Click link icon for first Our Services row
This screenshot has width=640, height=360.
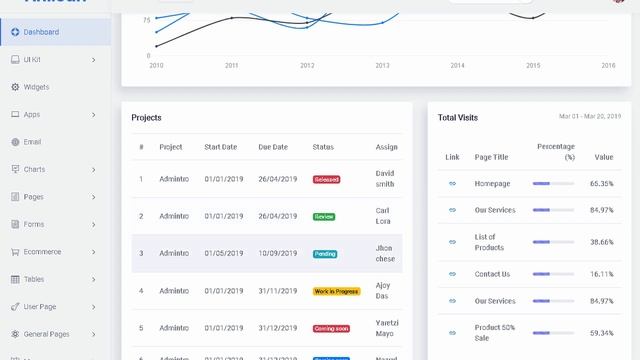pyautogui.click(x=452, y=210)
